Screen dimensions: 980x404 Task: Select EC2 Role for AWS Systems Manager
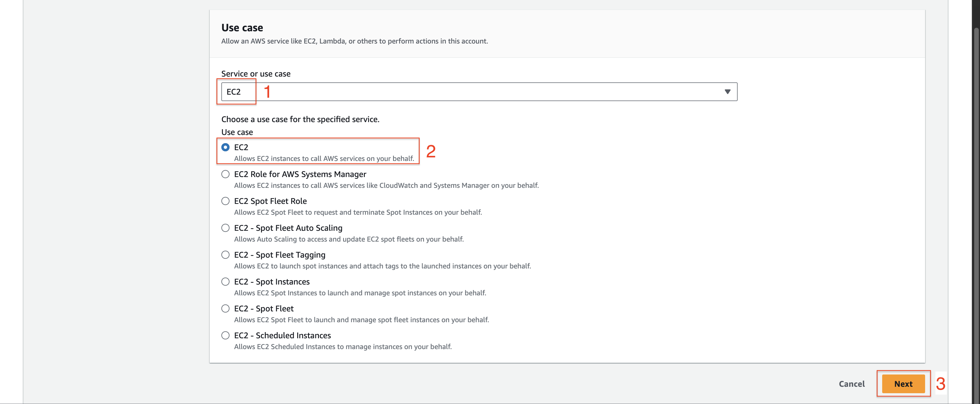pyautogui.click(x=225, y=174)
